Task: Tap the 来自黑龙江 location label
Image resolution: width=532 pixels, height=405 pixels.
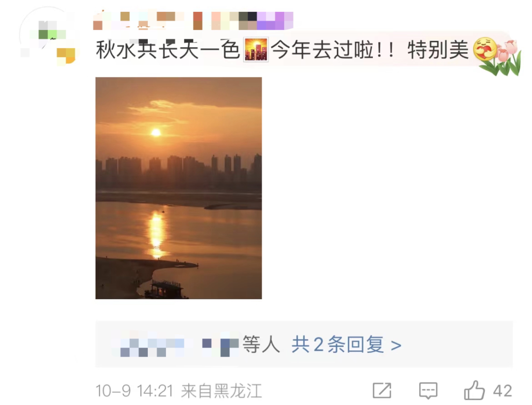Action: (222, 391)
